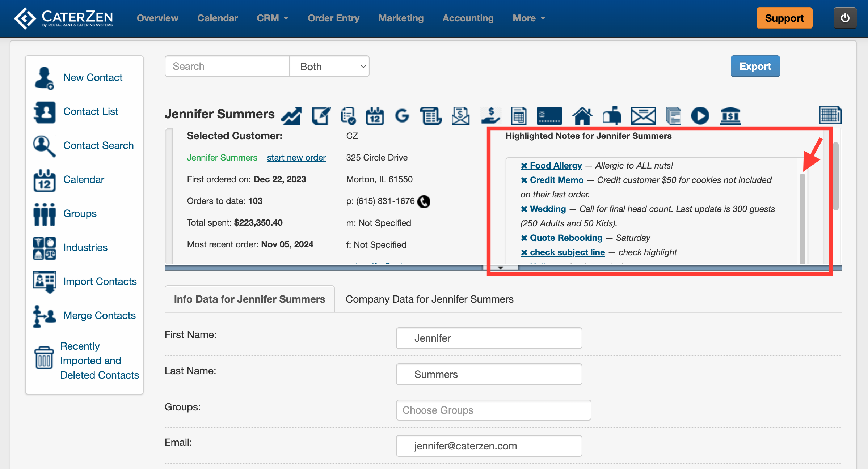Click the edit note pencil icon

coord(321,116)
